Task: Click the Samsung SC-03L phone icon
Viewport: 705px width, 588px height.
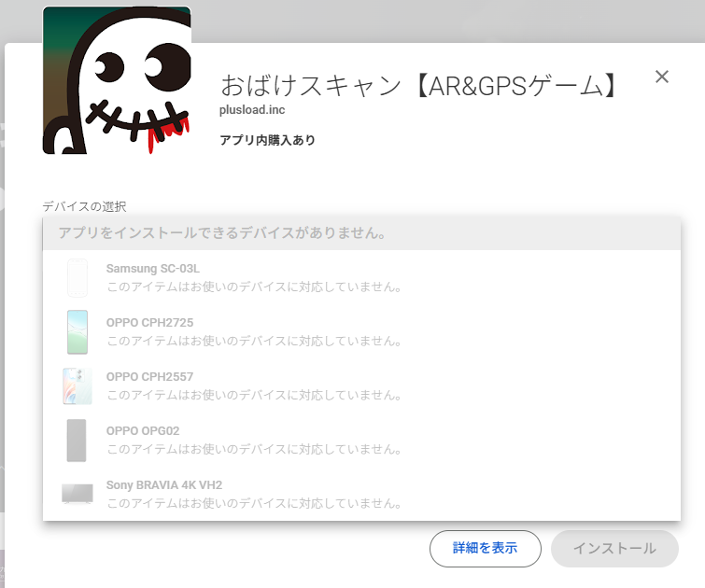Action: click(x=78, y=277)
